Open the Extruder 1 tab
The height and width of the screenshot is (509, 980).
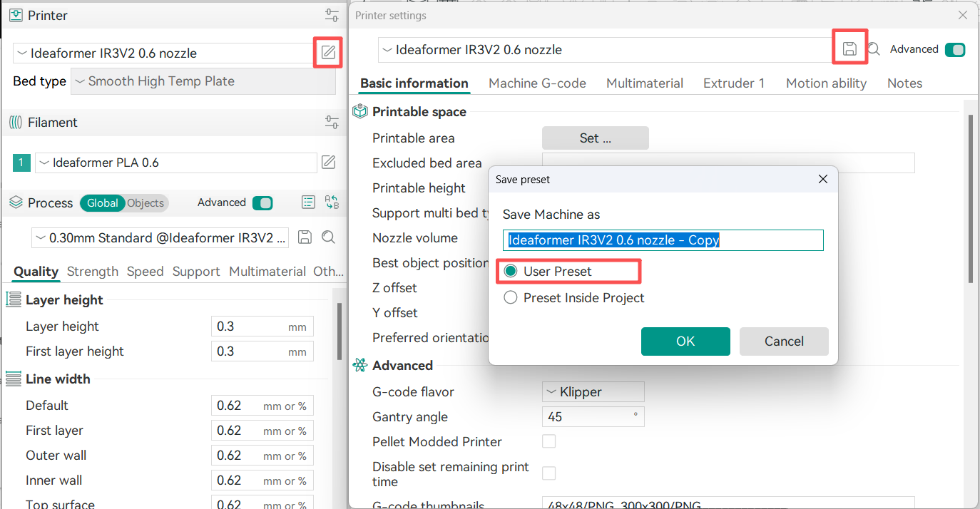734,83
